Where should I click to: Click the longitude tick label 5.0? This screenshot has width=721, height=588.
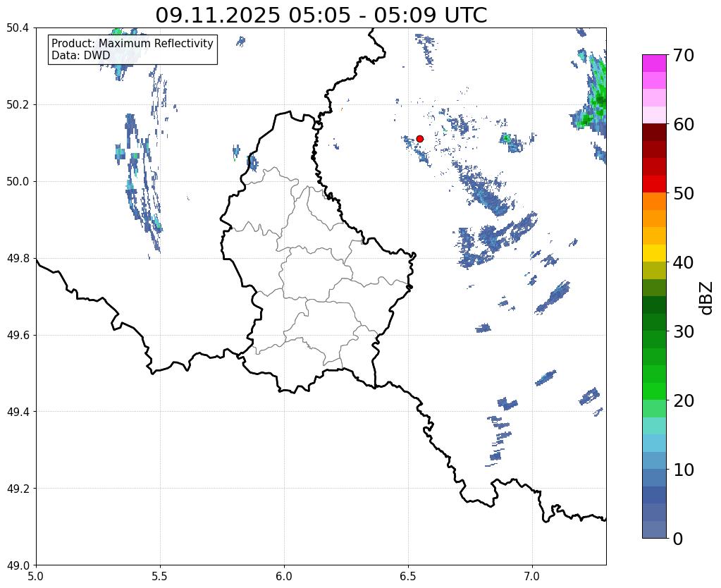point(36,577)
